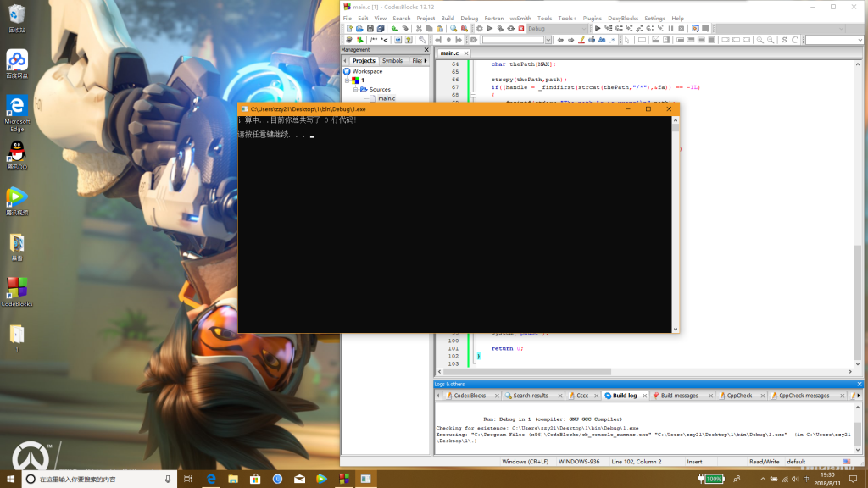Screen dimensions: 868x488
Task: Switch to the Symbols tab
Action: (x=392, y=61)
